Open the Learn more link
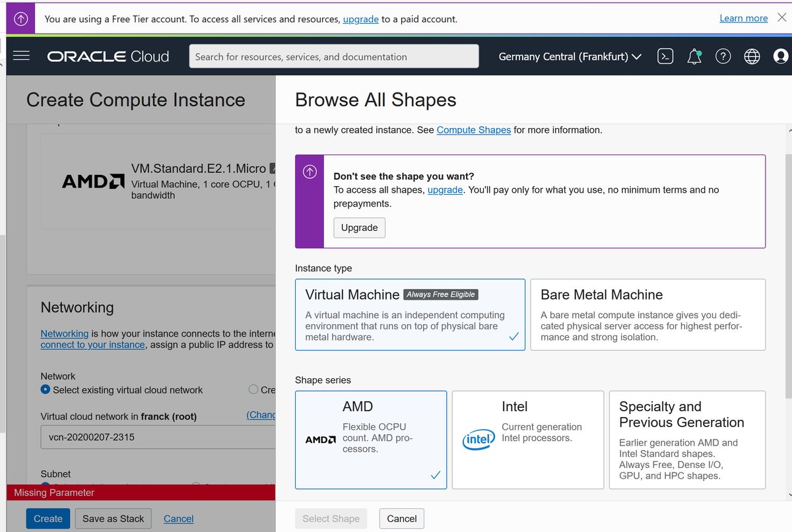Viewport: 792px width, 532px height. [744, 18]
